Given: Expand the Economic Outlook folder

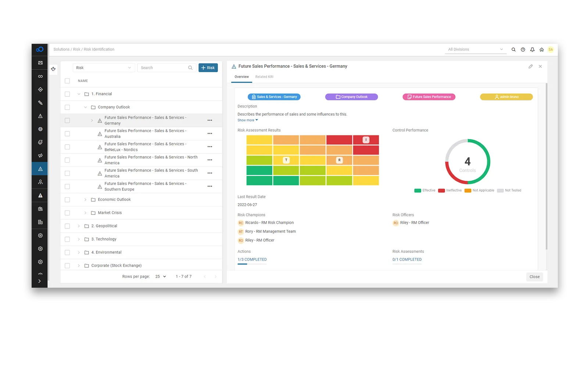Looking at the screenshot, I should 85,200.
